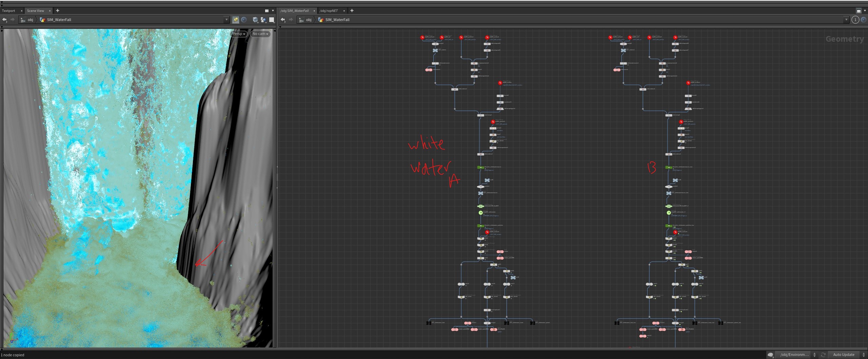Select the OUT_whitewater_splash null node in network A
Image resolution: width=868 pixels, height=359 pixels.
point(533,323)
